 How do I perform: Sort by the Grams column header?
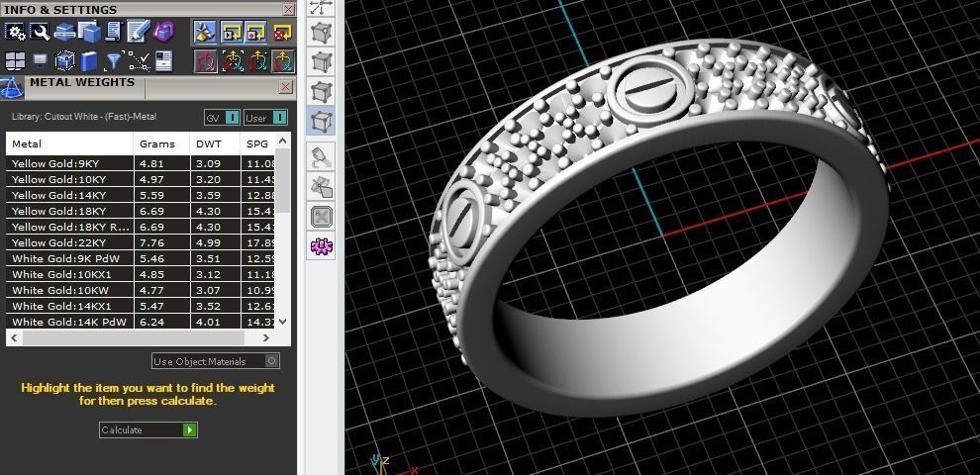162,143
